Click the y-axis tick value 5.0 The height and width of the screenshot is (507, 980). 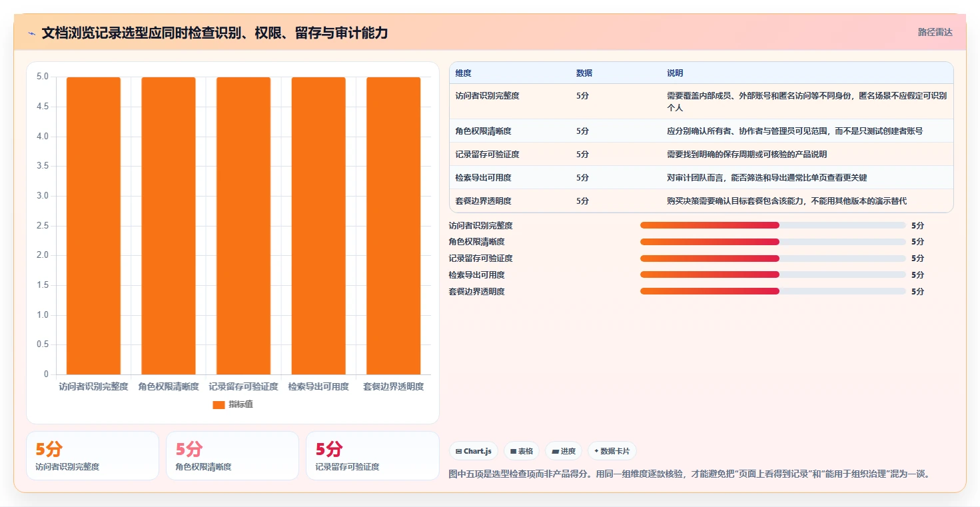pos(43,77)
